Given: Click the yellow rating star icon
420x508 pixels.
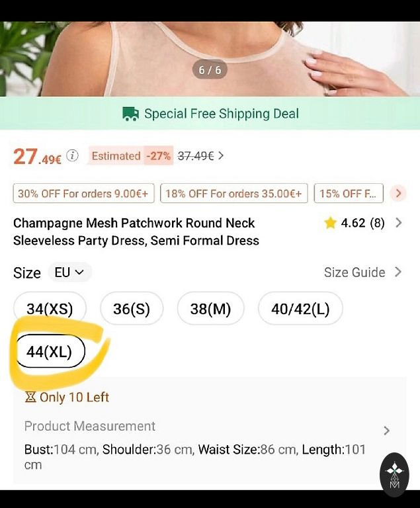Looking at the screenshot, I should pyautogui.click(x=331, y=224).
